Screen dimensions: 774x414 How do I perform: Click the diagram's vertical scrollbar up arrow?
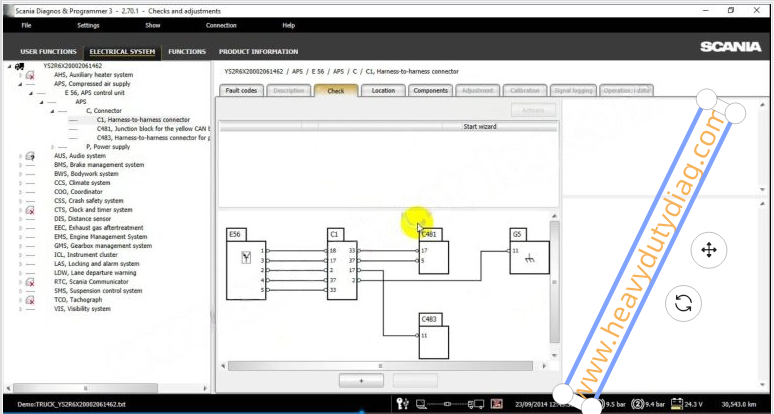click(554, 216)
